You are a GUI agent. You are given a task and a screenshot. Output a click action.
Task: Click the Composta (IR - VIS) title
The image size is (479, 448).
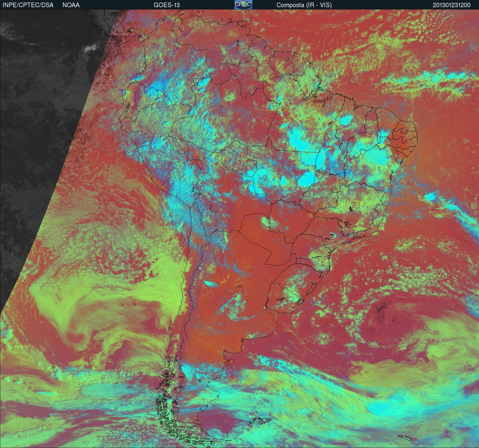[x=304, y=5]
